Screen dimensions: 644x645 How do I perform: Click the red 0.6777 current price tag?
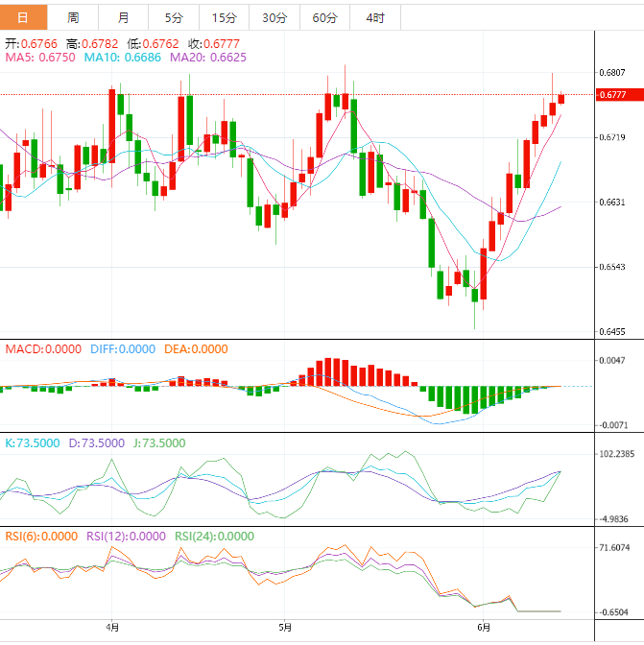click(x=612, y=95)
